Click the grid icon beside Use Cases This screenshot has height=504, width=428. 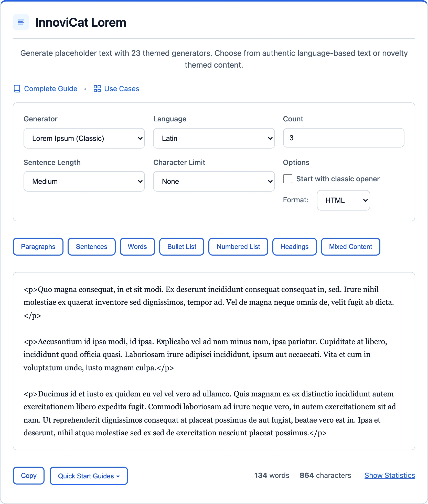click(97, 89)
